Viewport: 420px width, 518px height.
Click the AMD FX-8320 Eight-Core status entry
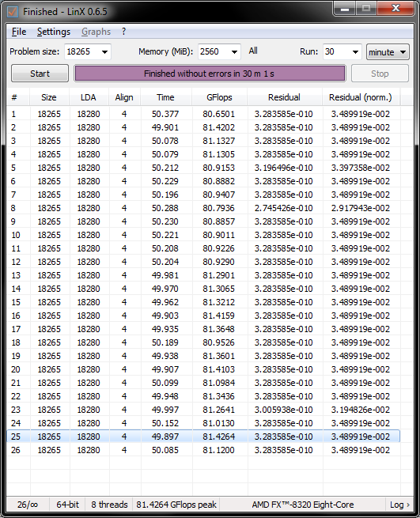pyautogui.click(x=303, y=505)
